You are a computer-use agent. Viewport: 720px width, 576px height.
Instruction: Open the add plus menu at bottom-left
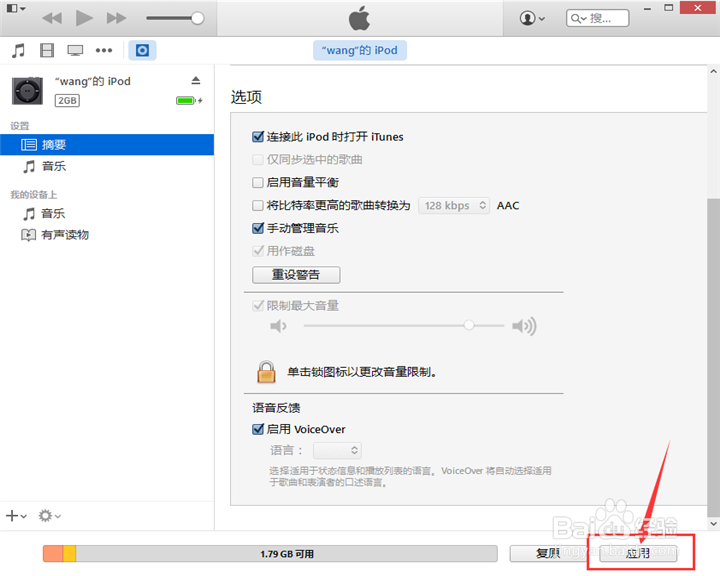point(16,516)
